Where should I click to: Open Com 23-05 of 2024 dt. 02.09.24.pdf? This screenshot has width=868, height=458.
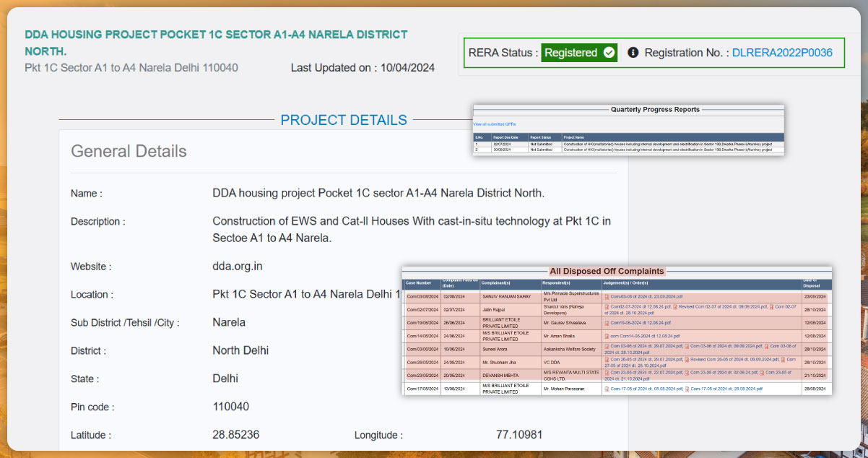click(724, 373)
